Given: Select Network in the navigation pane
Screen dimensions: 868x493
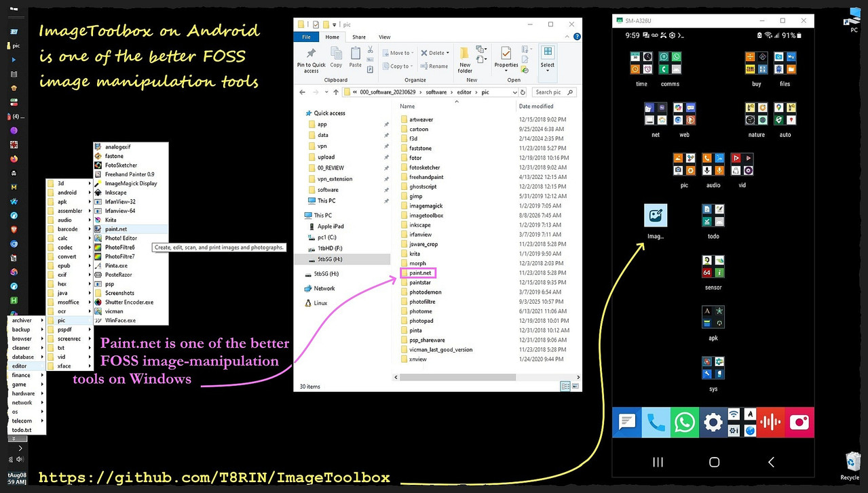Looking at the screenshot, I should point(324,288).
